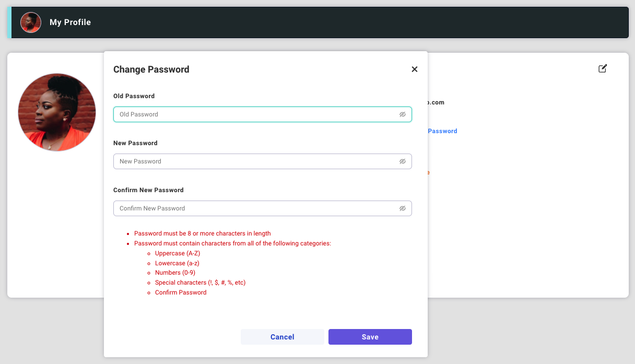Close the Change Password dialog
Screen dimensions: 635x364
pyautogui.click(x=415, y=69)
